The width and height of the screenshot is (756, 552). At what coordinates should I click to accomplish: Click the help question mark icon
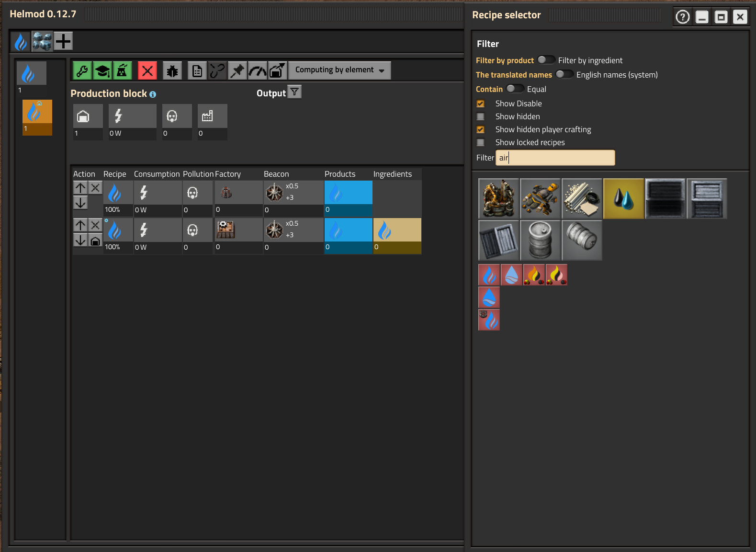[x=682, y=17]
